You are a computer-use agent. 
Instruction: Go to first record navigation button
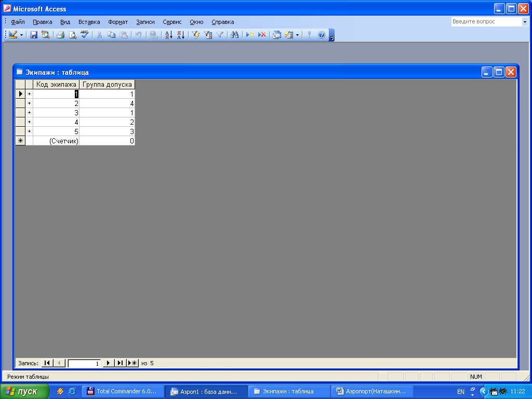47,363
